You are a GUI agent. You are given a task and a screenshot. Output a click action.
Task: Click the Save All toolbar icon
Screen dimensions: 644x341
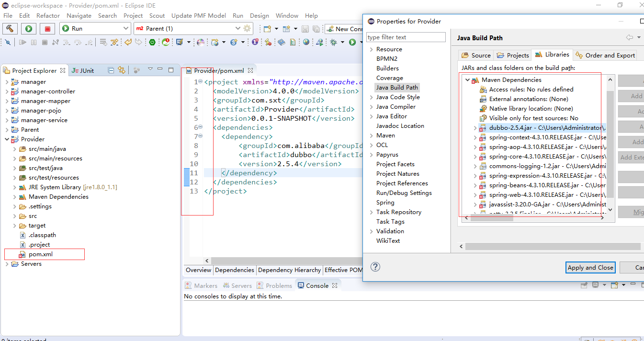click(316, 29)
